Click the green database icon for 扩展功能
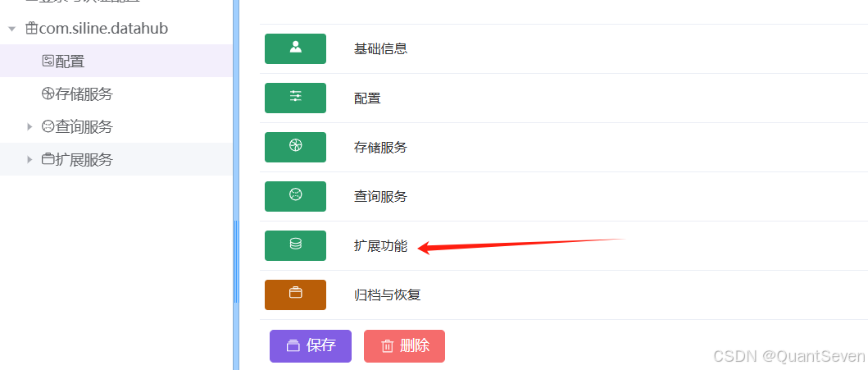868x370 pixels. pos(295,245)
